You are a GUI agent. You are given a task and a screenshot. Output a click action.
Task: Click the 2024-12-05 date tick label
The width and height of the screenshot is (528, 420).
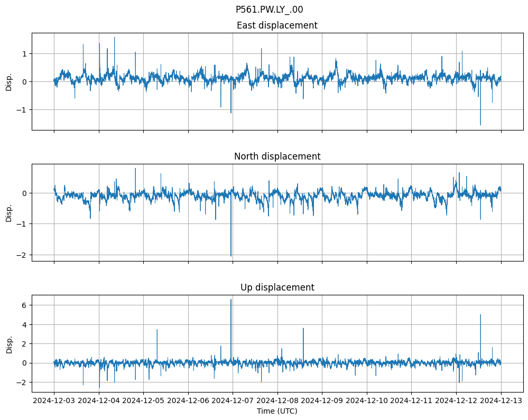[x=143, y=401]
